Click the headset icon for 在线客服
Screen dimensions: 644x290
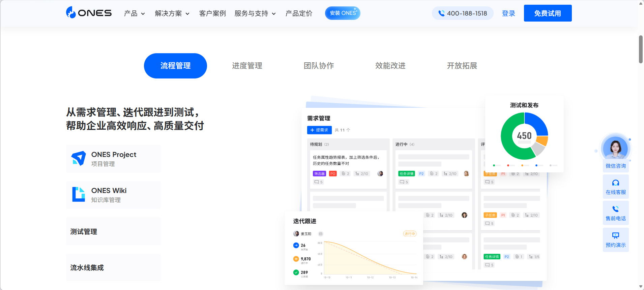[x=616, y=183]
